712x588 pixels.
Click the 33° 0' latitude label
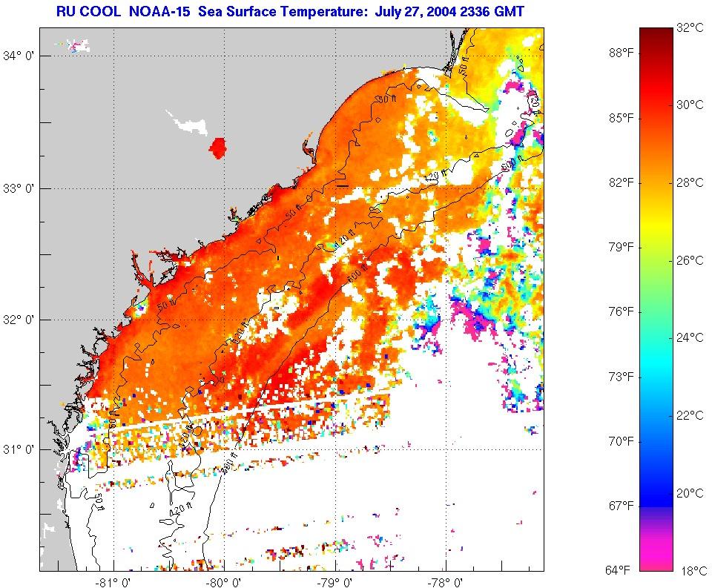pyautogui.click(x=19, y=188)
